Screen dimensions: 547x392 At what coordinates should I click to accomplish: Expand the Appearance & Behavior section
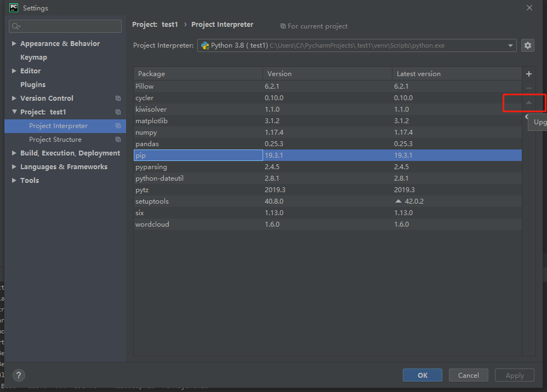click(x=14, y=44)
